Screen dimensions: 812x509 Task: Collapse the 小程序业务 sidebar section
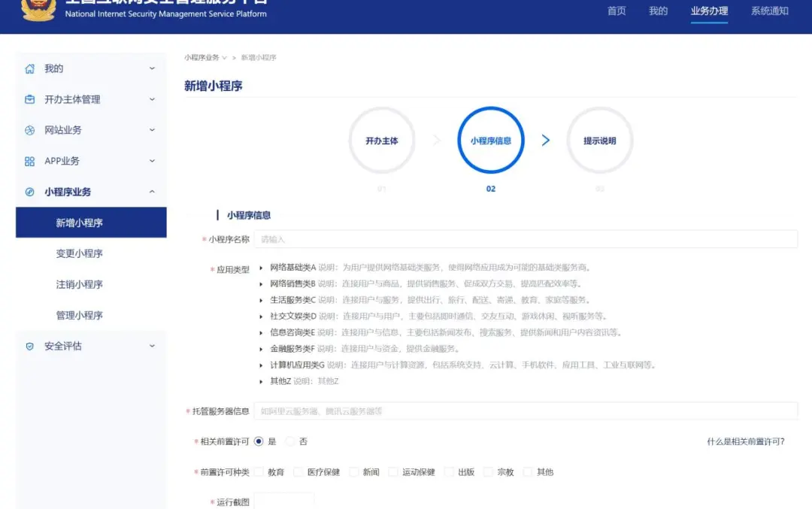(152, 192)
